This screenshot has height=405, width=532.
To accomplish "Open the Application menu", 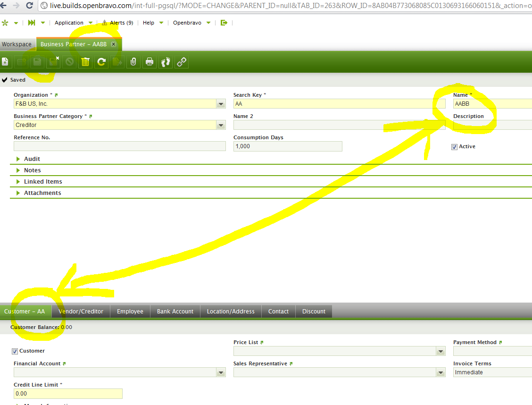I will [x=69, y=23].
